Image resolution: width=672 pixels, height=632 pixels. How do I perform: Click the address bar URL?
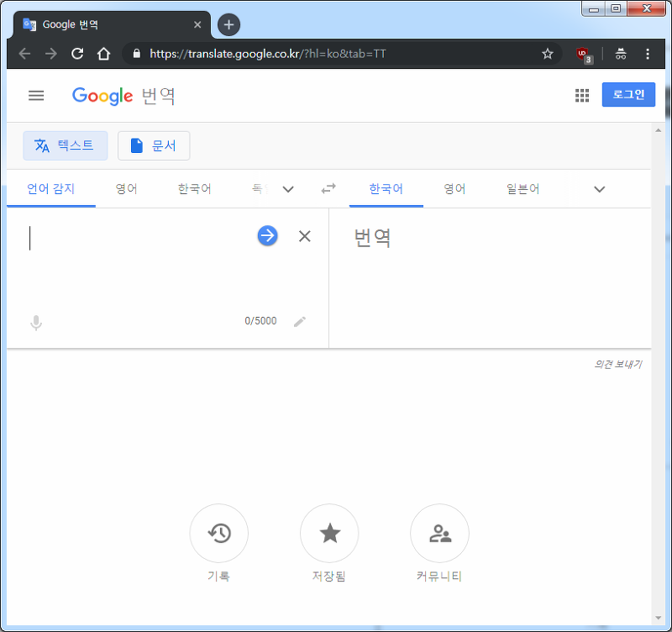268,54
